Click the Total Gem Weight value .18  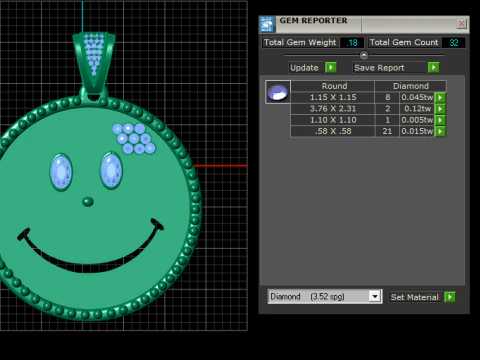[352, 43]
